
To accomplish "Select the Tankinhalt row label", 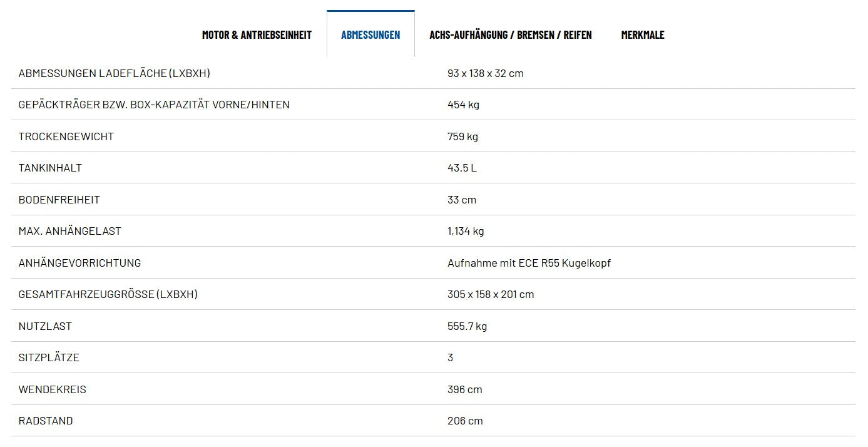I will pyautogui.click(x=50, y=168).
